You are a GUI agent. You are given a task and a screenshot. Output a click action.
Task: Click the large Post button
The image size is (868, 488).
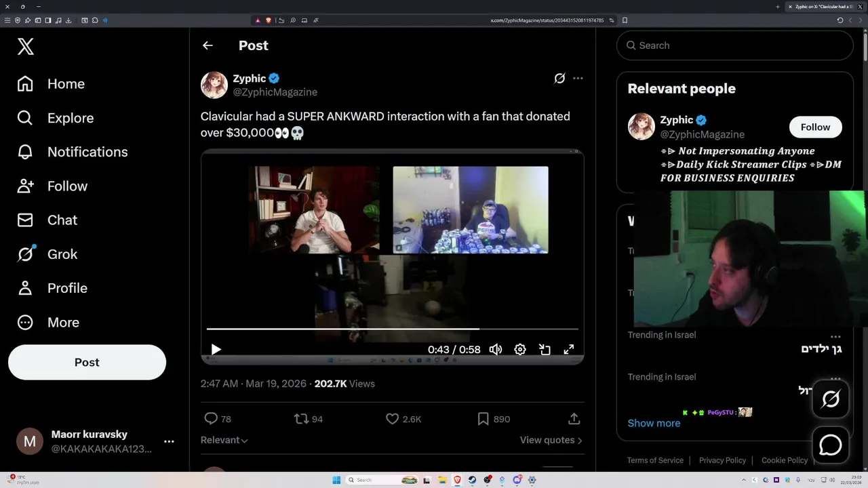pos(87,362)
